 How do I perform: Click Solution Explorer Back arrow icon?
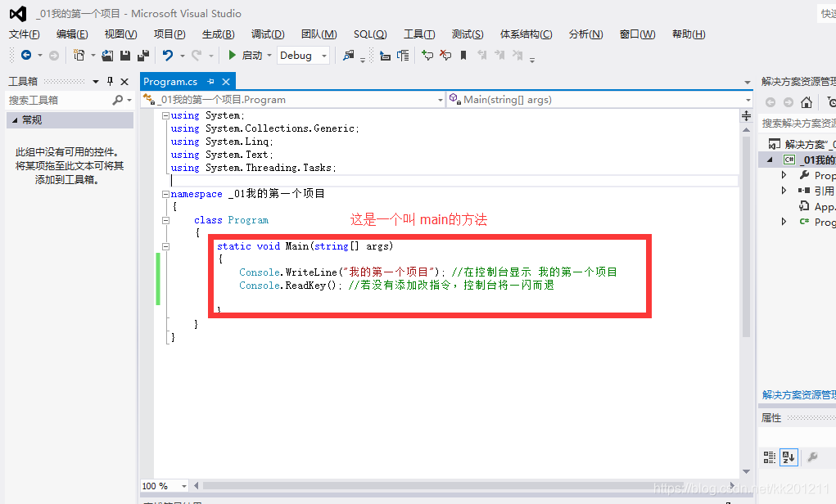click(x=770, y=102)
